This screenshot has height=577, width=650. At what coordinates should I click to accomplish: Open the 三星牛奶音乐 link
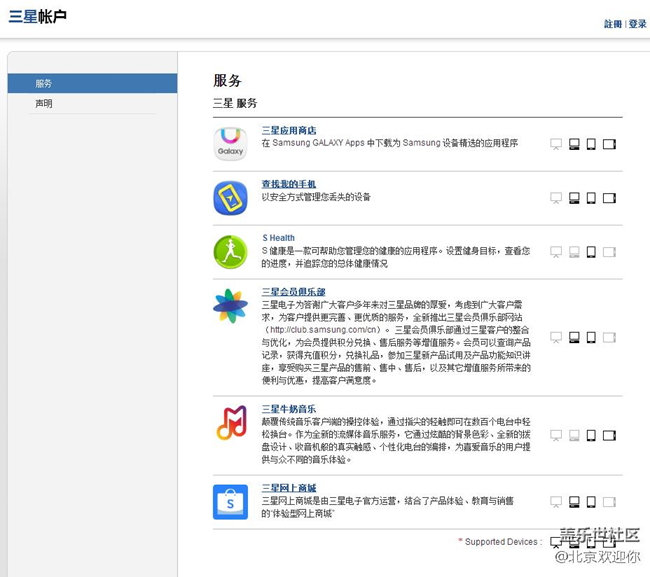[x=289, y=409]
